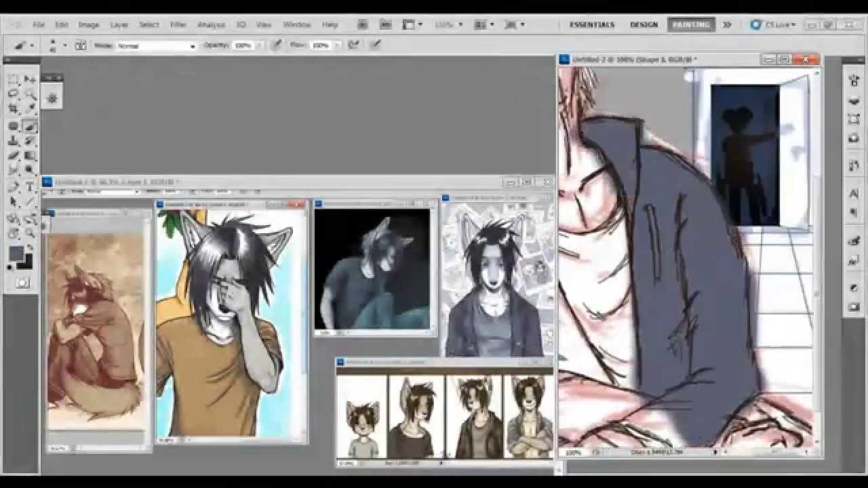Select the Move tool

pyautogui.click(x=30, y=80)
